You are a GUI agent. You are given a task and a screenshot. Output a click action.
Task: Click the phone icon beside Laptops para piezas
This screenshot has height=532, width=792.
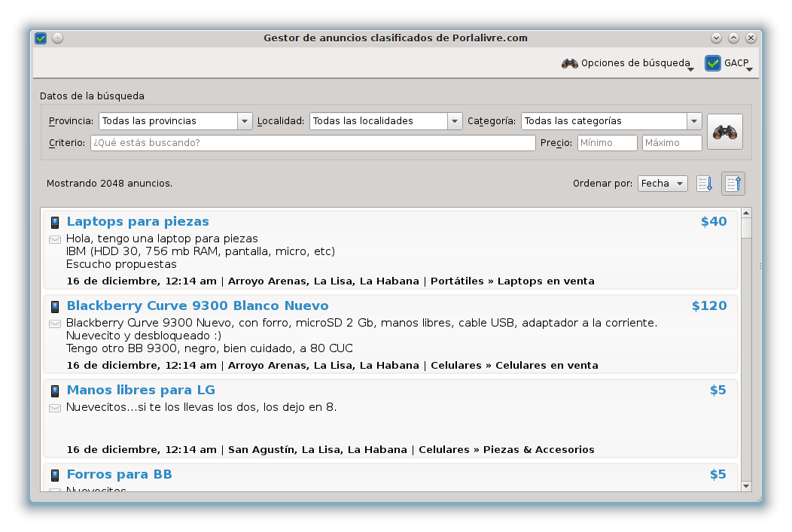[54, 222]
